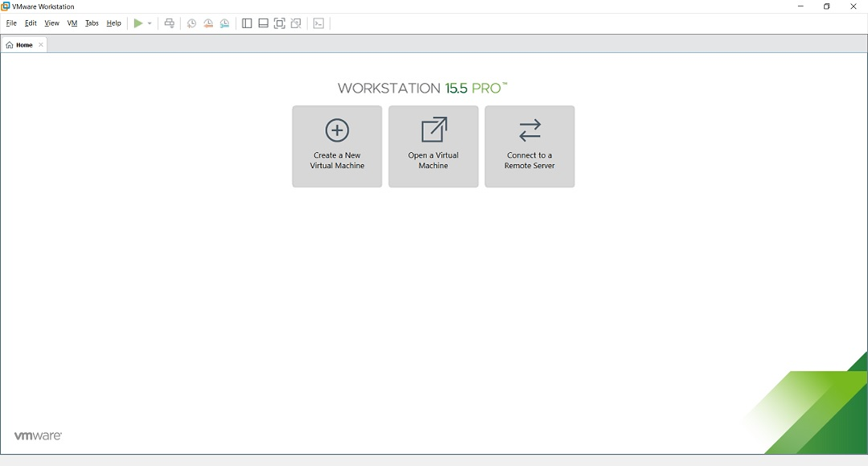This screenshot has height=466, width=868.
Task: Open the File menu
Action: point(10,23)
